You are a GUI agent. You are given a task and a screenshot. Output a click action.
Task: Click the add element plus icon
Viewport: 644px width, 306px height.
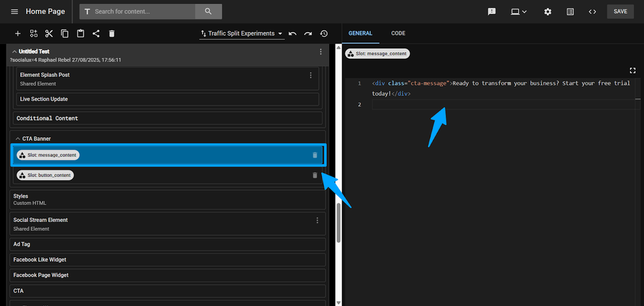(18, 34)
